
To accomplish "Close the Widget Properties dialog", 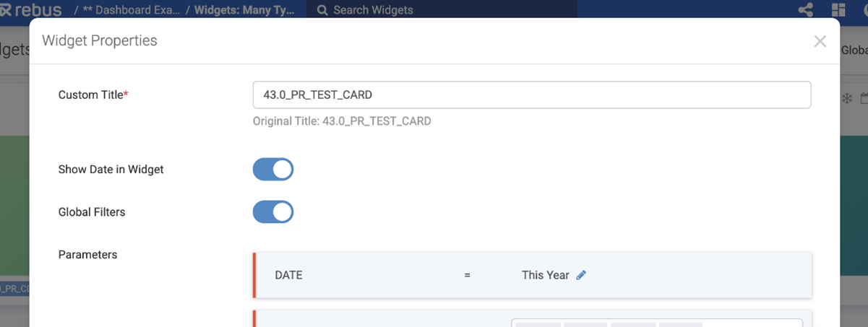I will pos(820,41).
